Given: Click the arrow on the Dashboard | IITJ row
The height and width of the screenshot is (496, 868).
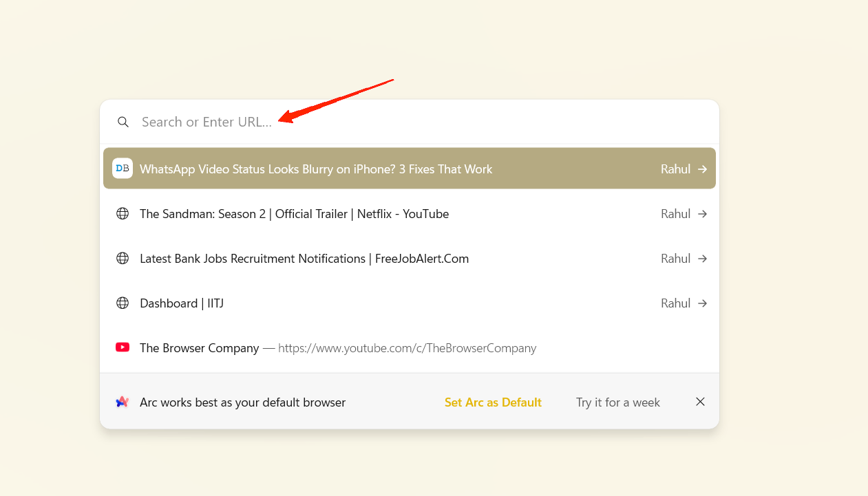Looking at the screenshot, I should tap(702, 303).
